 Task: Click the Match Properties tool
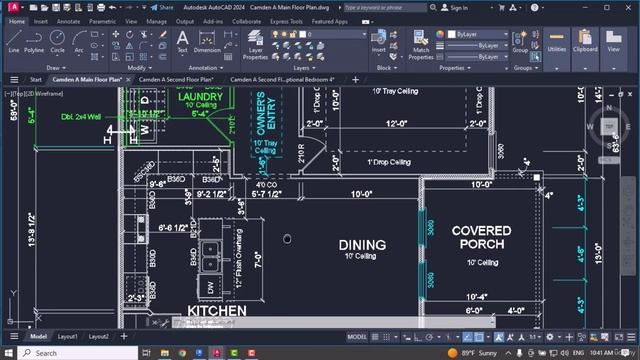click(x=421, y=44)
